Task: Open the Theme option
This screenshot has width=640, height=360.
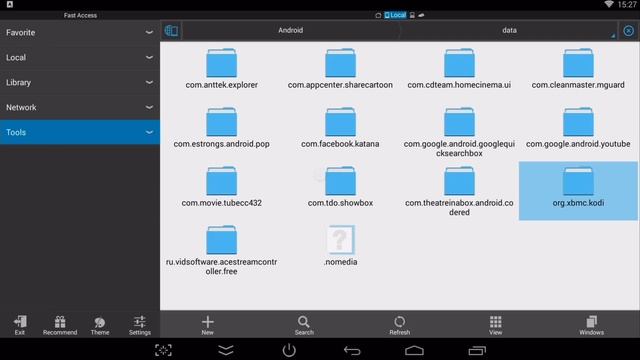Action: click(100, 326)
